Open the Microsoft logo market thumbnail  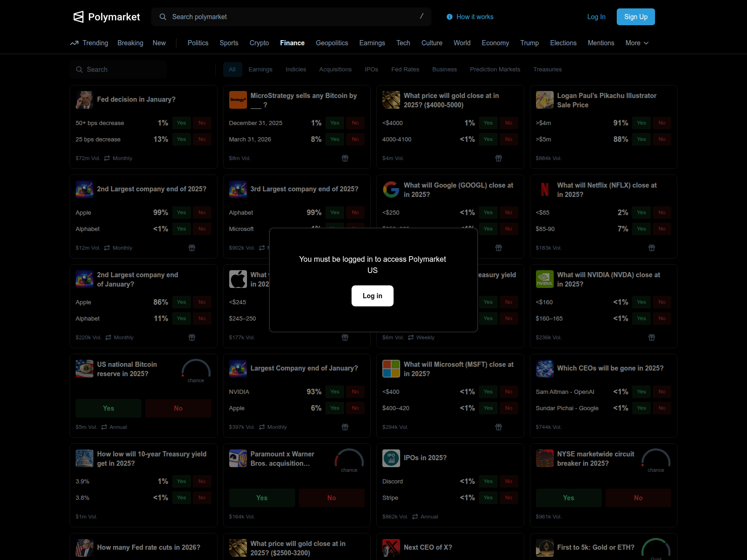(391, 369)
